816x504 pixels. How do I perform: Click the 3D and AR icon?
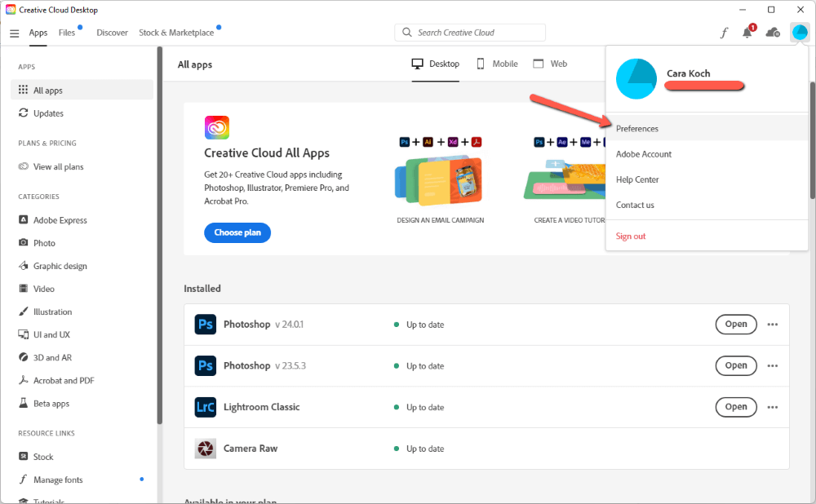coord(24,357)
